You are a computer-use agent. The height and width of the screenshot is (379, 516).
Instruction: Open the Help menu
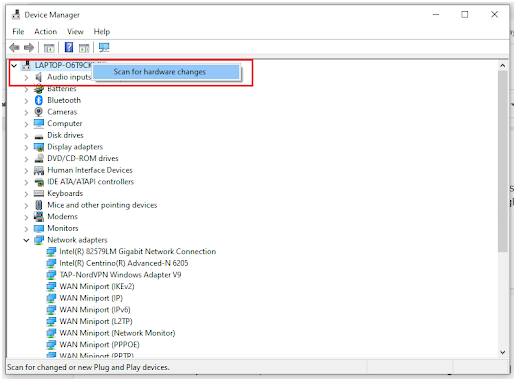[x=102, y=31]
